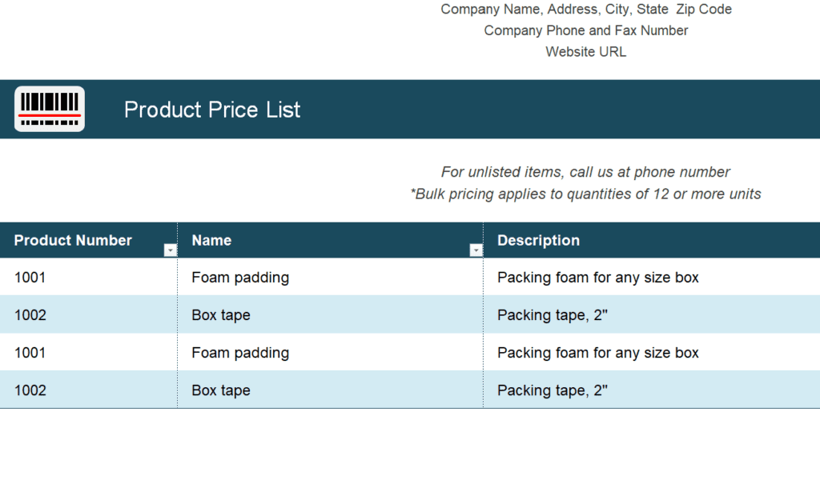Select first Foam padding name cell
820x504 pixels.
(x=330, y=278)
